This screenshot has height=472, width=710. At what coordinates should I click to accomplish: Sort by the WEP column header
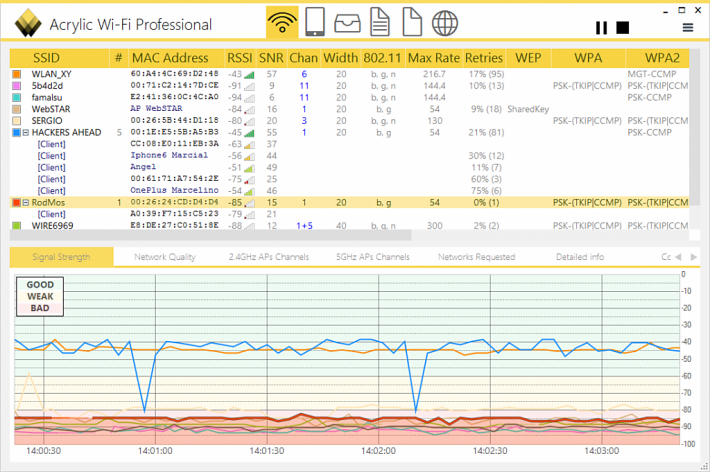click(528, 58)
